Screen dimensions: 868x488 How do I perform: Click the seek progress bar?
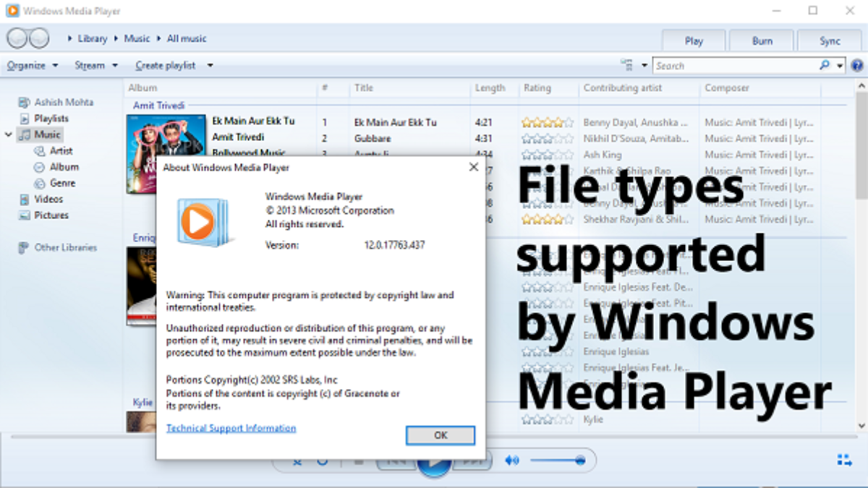(434, 437)
